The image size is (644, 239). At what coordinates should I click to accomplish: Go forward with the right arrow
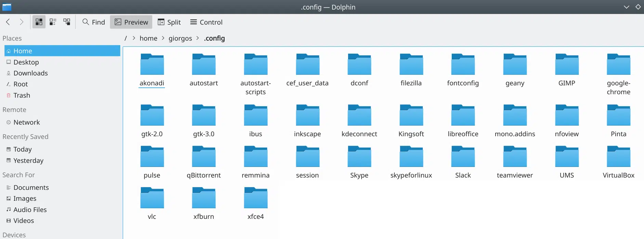pos(22,22)
